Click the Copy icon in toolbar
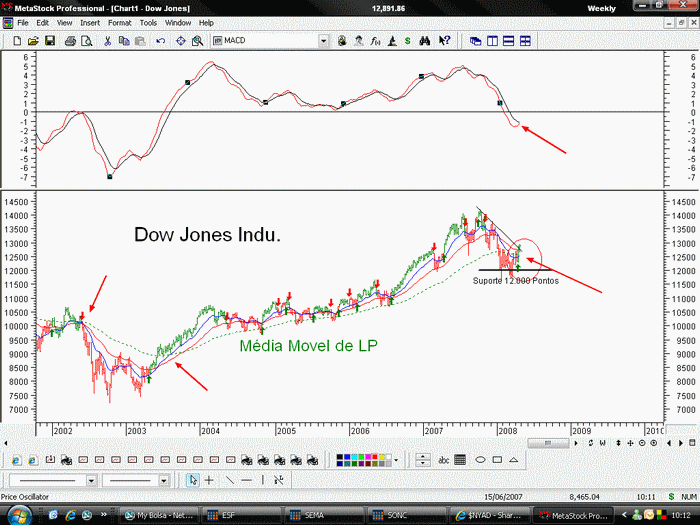The height and width of the screenshot is (525, 700). [124, 41]
